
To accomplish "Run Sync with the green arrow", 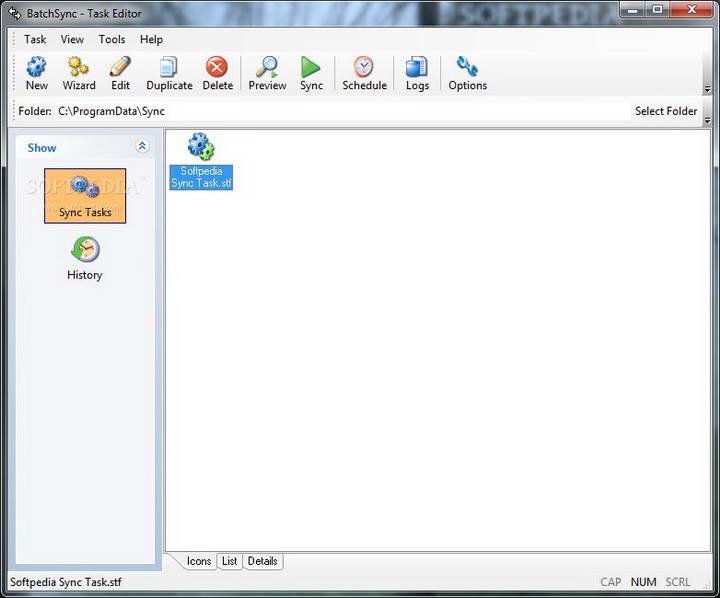I will [x=311, y=73].
